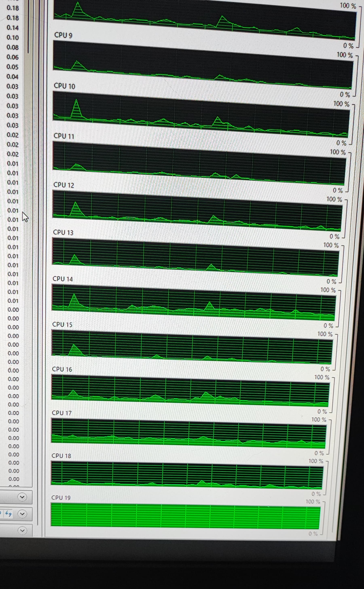This screenshot has width=364, height=589.
Task: Click the left pane vertical scrollbar thumb
Action: [28, 26]
